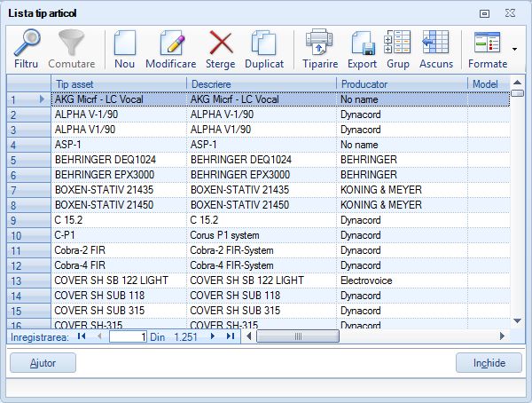This screenshot has height=403, width=532.
Task: Click the Modificare edit icon
Action: tap(170, 50)
